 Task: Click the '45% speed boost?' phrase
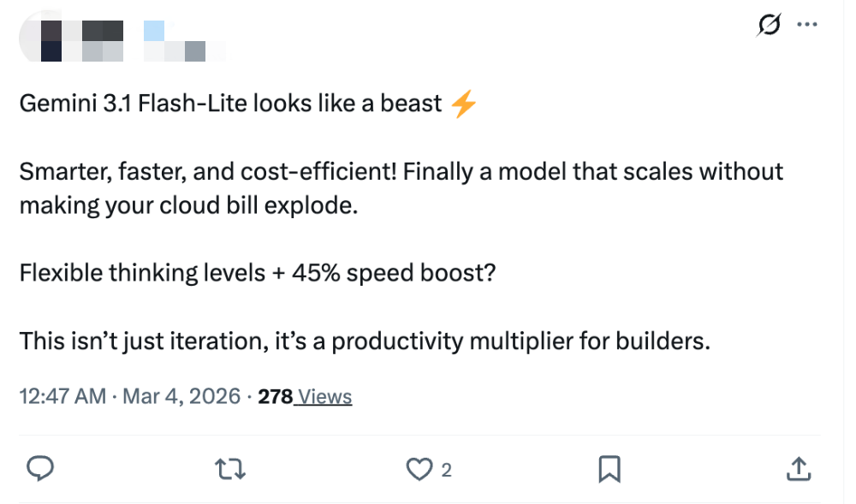pos(394,274)
